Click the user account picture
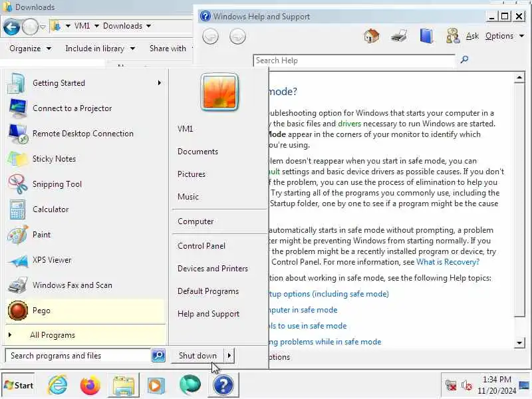 [x=219, y=92]
